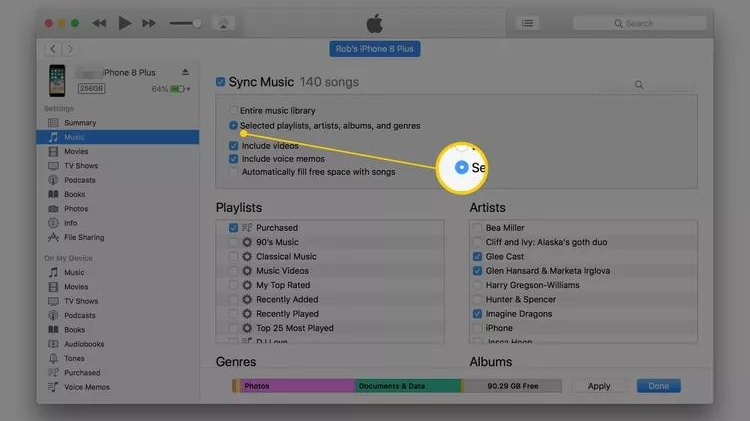Open the AirPlay output icon
The height and width of the screenshot is (421, 750).
(223, 23)
